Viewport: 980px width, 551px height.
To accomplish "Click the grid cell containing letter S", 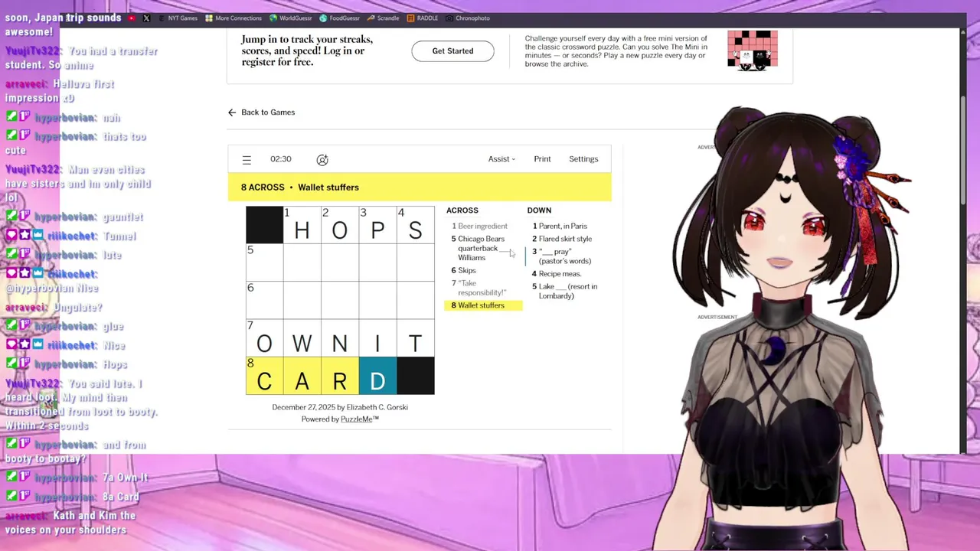I will [x=415, y=225].
